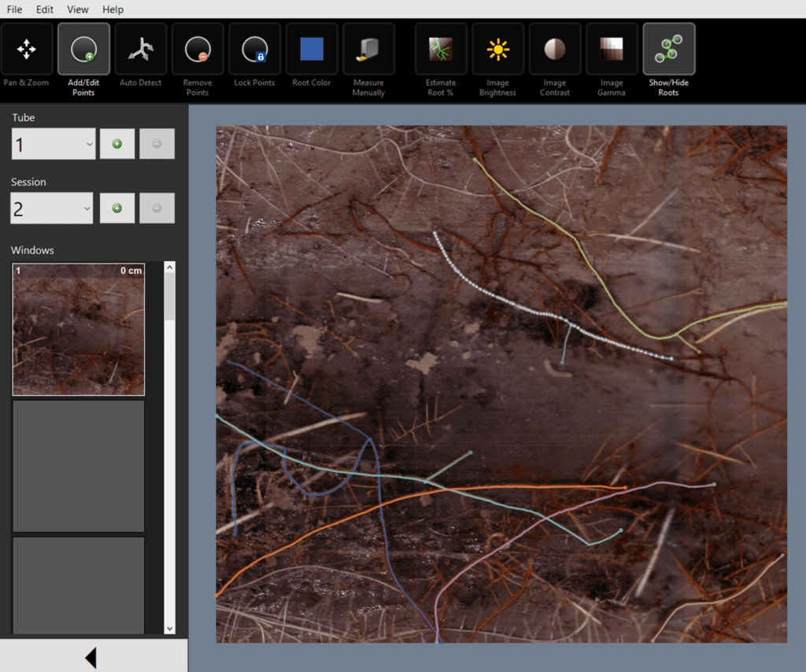The image size is (806, 672).
Task: Adjust Image Brightness setting
Action: click(497, 50)
